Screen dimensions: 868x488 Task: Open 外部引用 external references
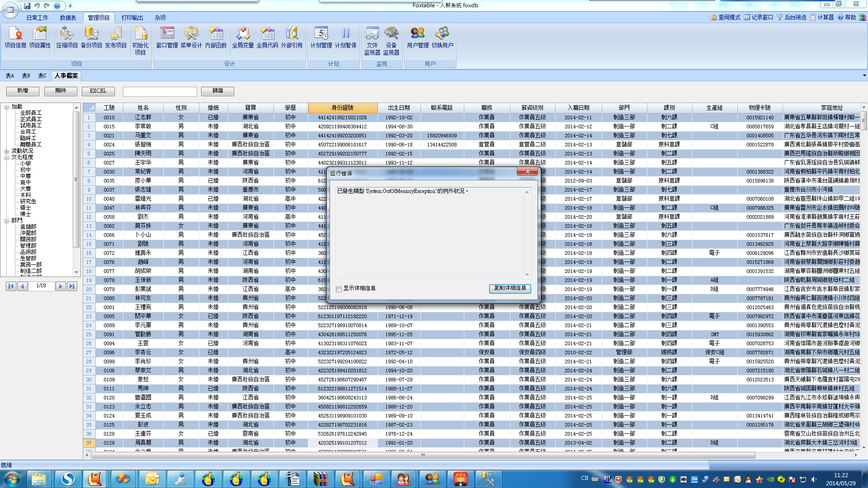pos(292,37)
